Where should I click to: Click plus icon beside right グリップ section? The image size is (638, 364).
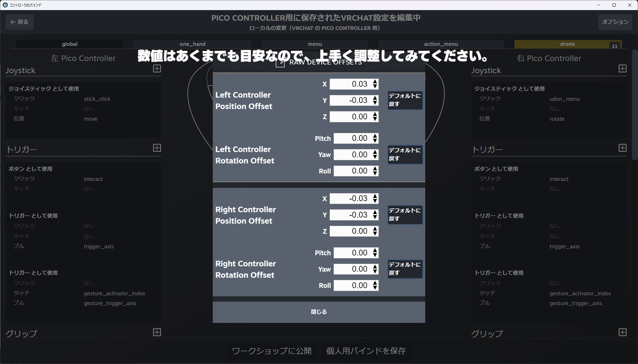point(622,332)
